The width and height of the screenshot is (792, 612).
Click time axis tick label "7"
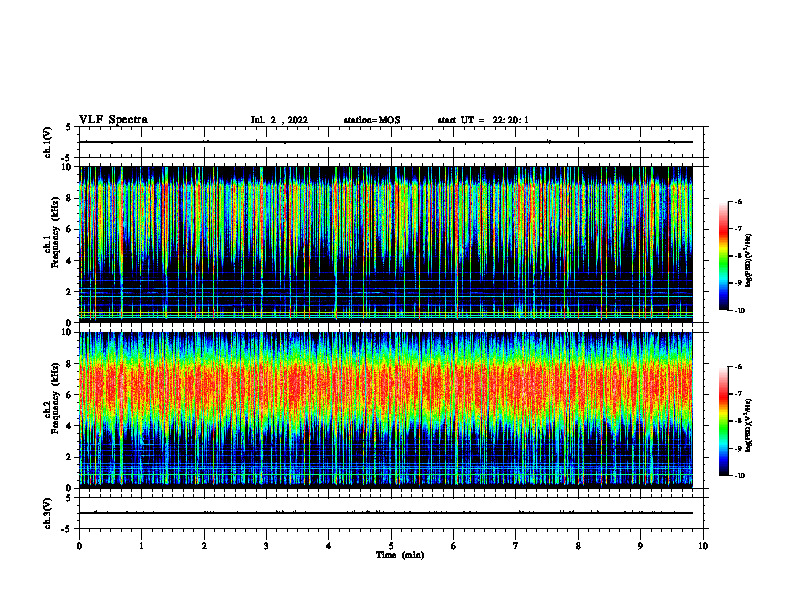coord(516,546)
